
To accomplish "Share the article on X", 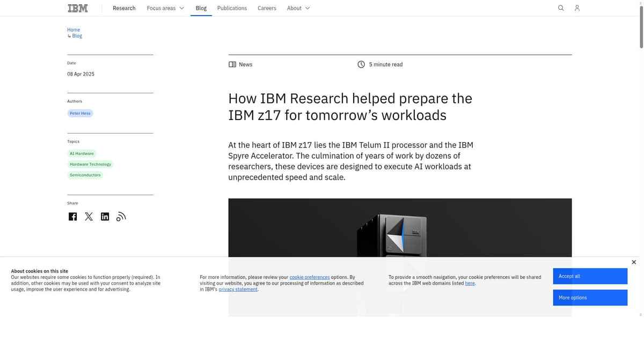I will [89, 216].
